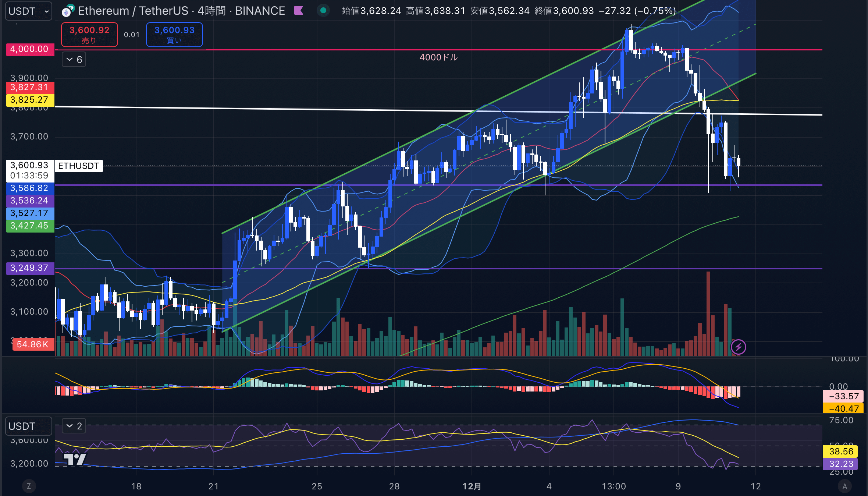This screenshot has width=868, height=496.
Task: Click the countdown timer 01:33:59
Action: [29, 176]
